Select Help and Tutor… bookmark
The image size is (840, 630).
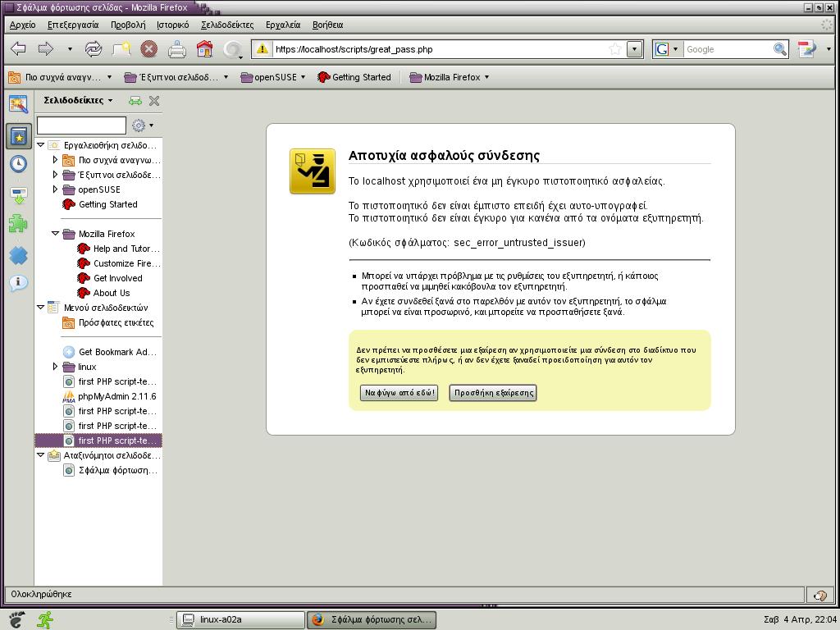[118, 249]
